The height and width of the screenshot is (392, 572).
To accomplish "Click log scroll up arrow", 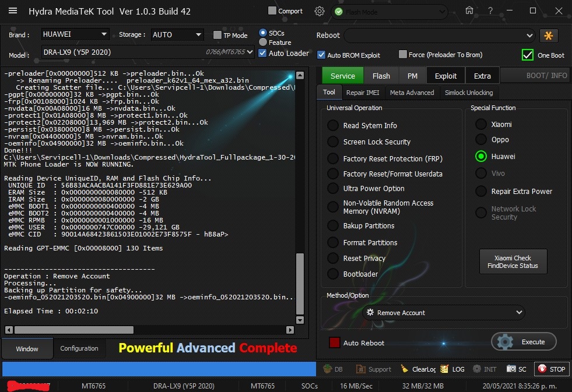I will (x=300, y=75).
